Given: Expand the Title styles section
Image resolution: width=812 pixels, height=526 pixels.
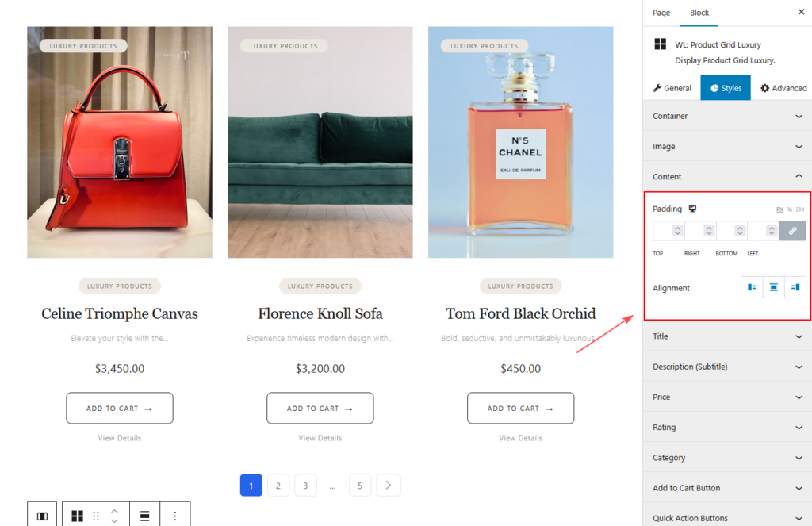Looking at the screenshot, I should click(726, 336).
